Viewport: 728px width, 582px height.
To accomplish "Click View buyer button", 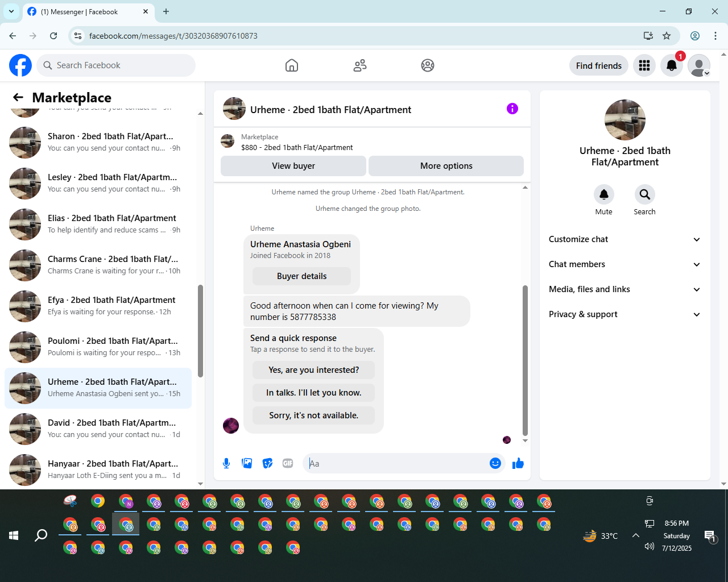I will 293,166.
